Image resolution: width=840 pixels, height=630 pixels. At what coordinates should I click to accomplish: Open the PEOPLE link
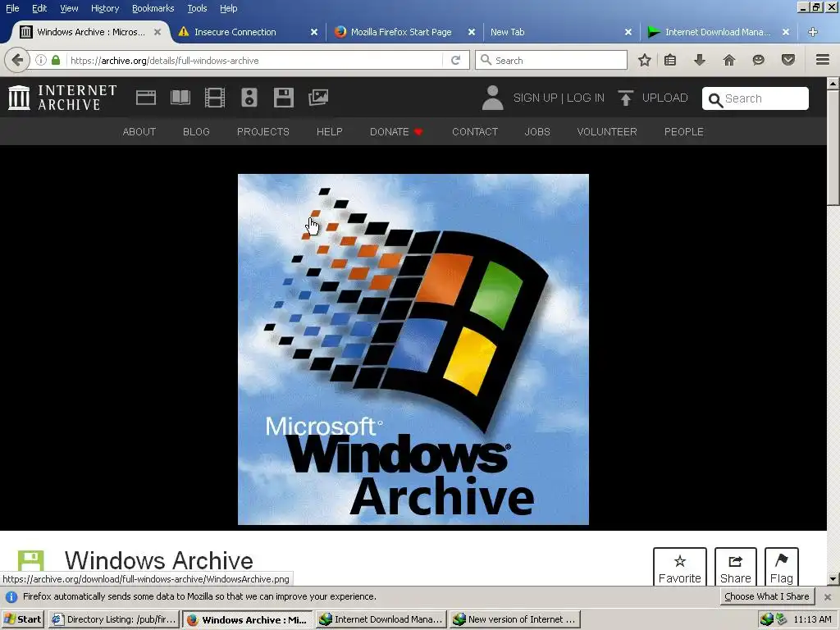[684, 132]
